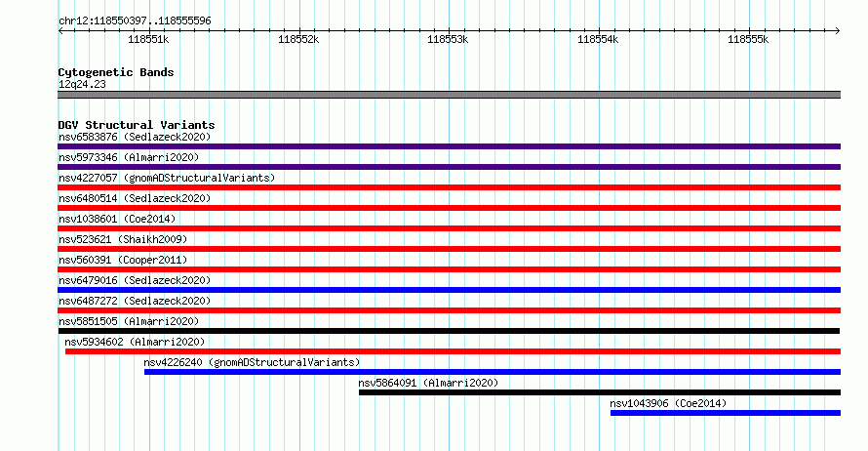
Task: Select the black bar under nsv5851505
Action: pyautogui.click(x=449, y=331)
